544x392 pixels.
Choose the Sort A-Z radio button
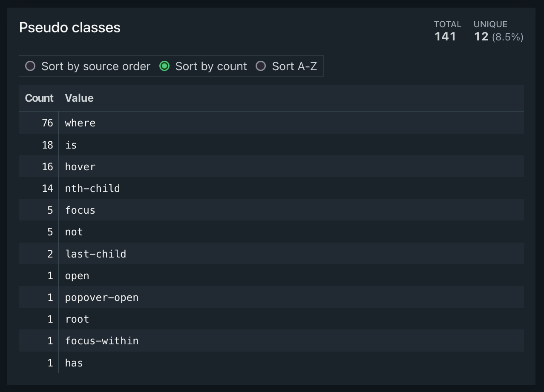point(261,66)
